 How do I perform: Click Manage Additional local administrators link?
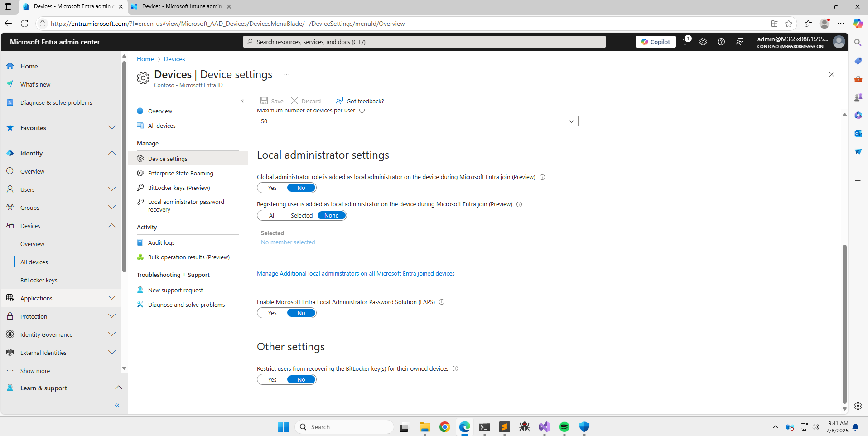[356, 274]
